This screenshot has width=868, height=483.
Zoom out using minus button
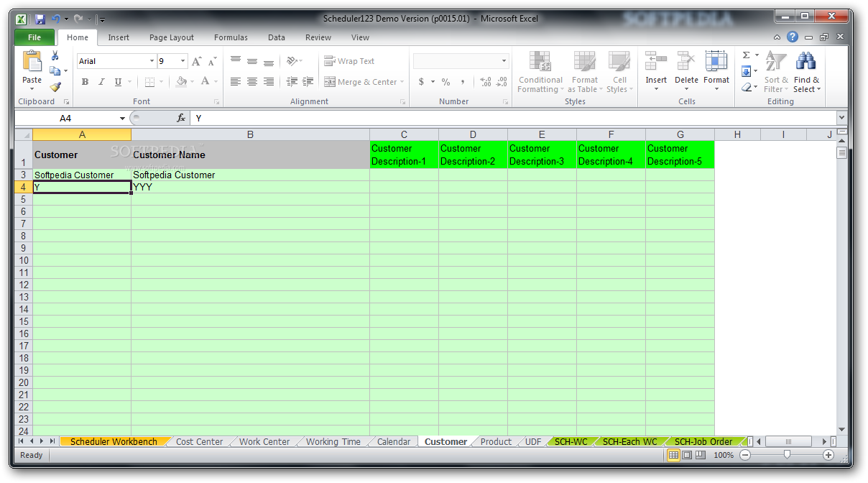coord(745,455)
